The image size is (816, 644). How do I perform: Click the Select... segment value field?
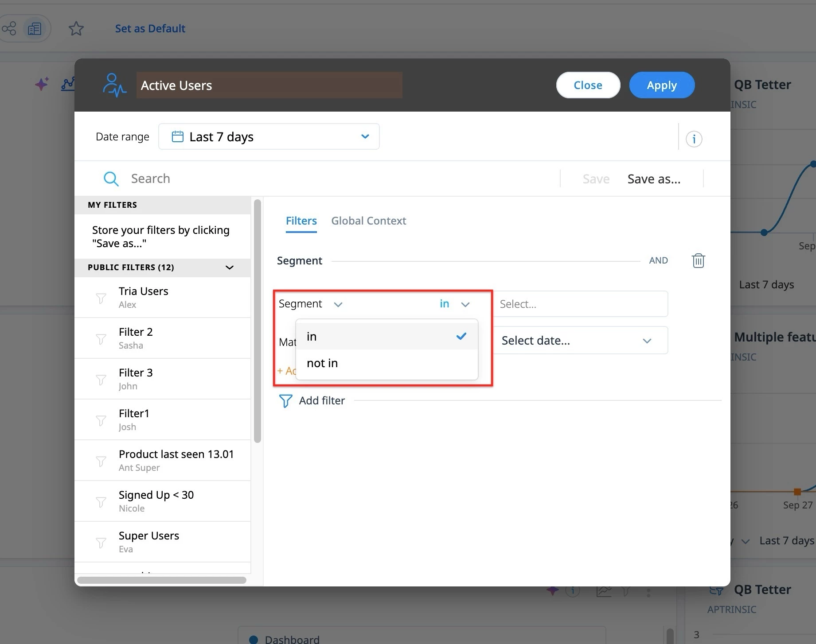(x=580, y=304)
